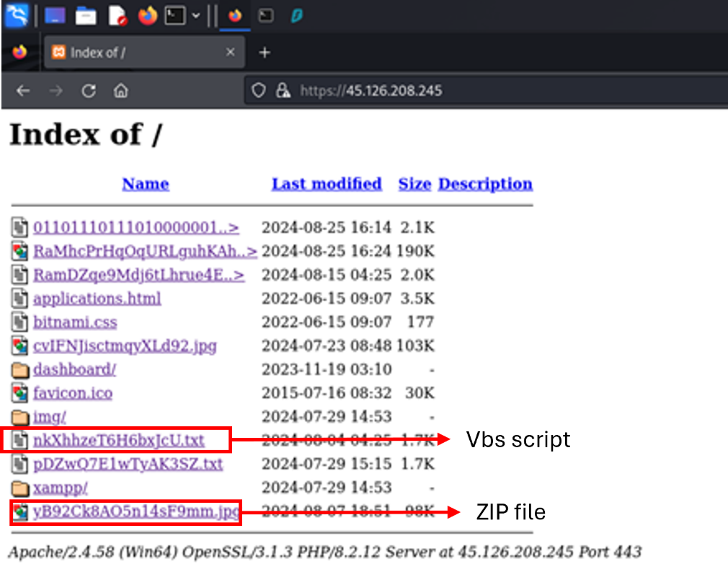
Task: Open the tracking protection shield icon
Action: tap(259, 91)
